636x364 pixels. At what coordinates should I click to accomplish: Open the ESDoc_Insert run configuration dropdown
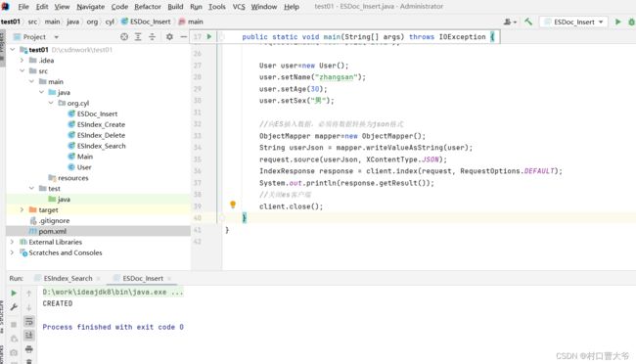click(x=574, y=22)
